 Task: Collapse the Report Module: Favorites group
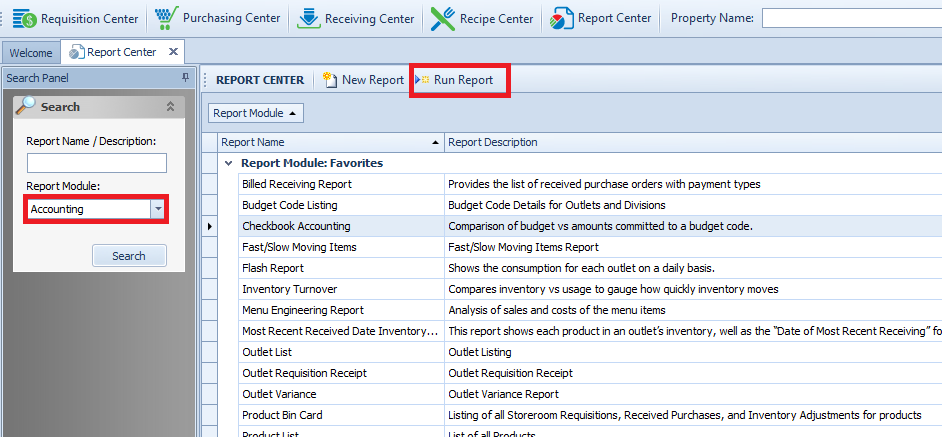pos(229,163)
